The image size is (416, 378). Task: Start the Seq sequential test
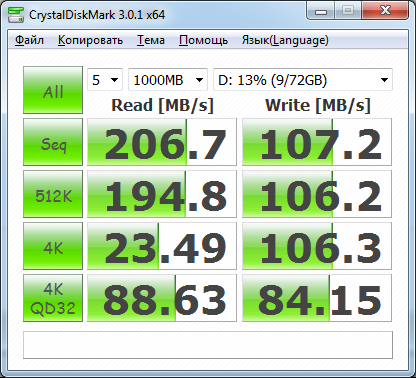point(53,142)
